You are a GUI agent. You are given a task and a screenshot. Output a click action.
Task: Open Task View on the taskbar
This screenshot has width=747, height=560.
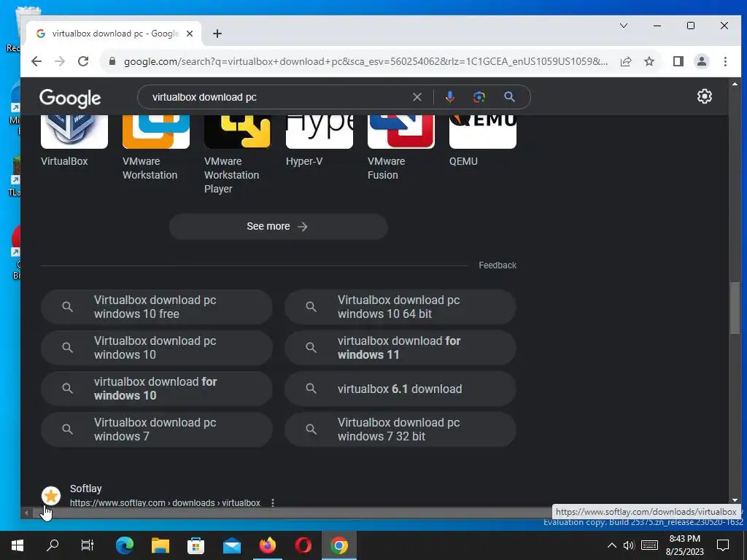(88, 545)
